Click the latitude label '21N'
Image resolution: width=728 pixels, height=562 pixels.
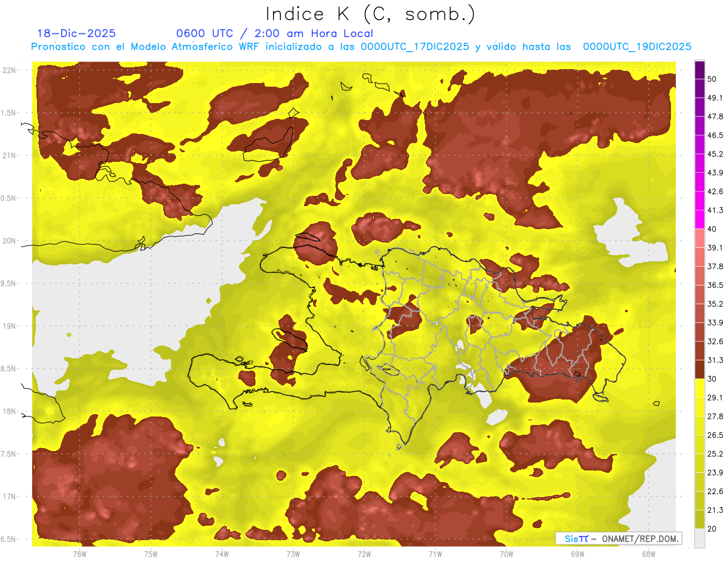[x=10, y=156]
